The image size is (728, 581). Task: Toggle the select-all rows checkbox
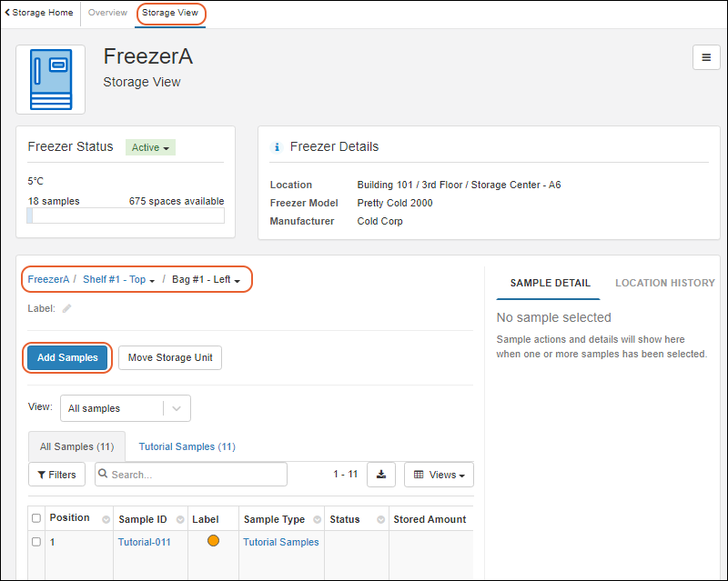[x=36, y=518]
